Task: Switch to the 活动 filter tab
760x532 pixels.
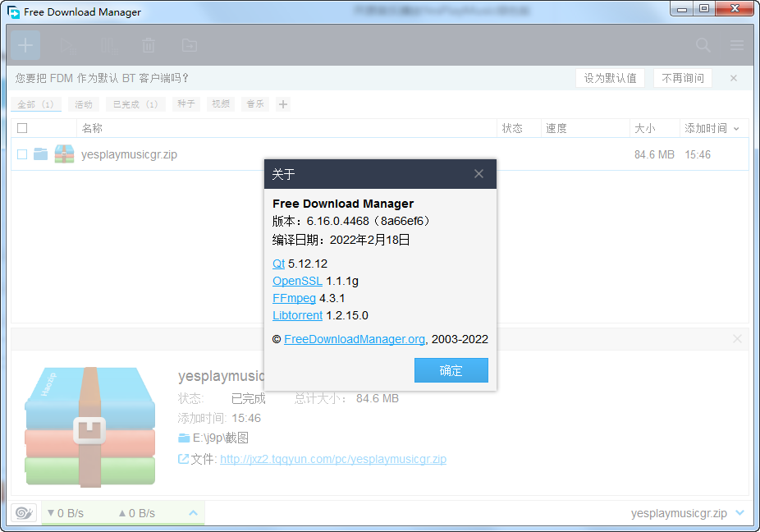Action: pyautogui.click(x=84, y=104)
